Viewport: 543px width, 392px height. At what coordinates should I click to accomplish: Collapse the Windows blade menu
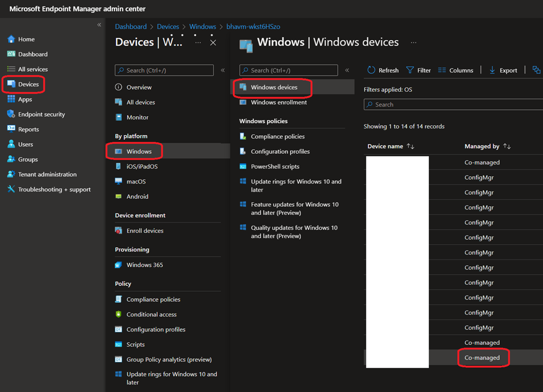click(347, 70)
